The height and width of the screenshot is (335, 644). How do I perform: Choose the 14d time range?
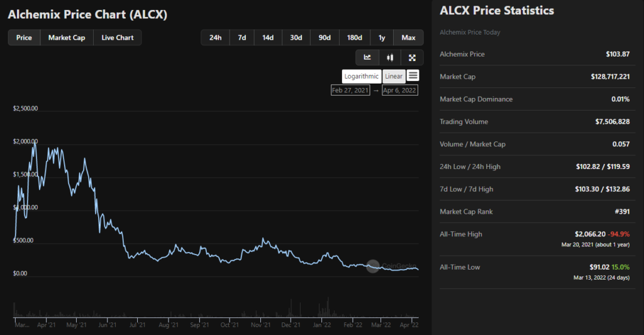tap(268, 38)
